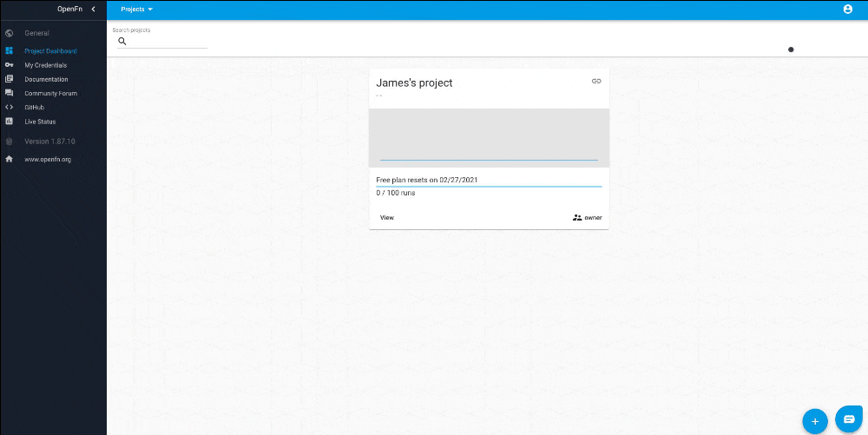Click the Project Dashboard grid icon
The image size is (868, 435).
9,51
